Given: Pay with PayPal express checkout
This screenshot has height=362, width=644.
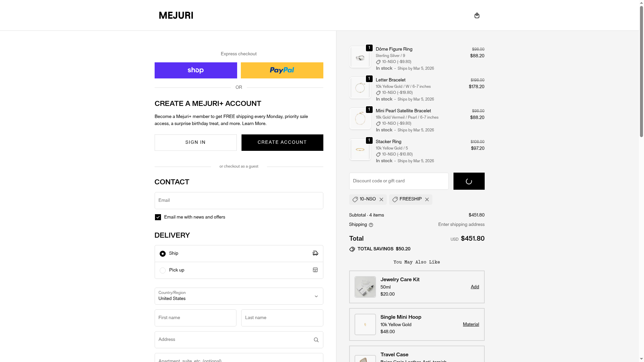Looking at the screenshot, I should (282, 70).
